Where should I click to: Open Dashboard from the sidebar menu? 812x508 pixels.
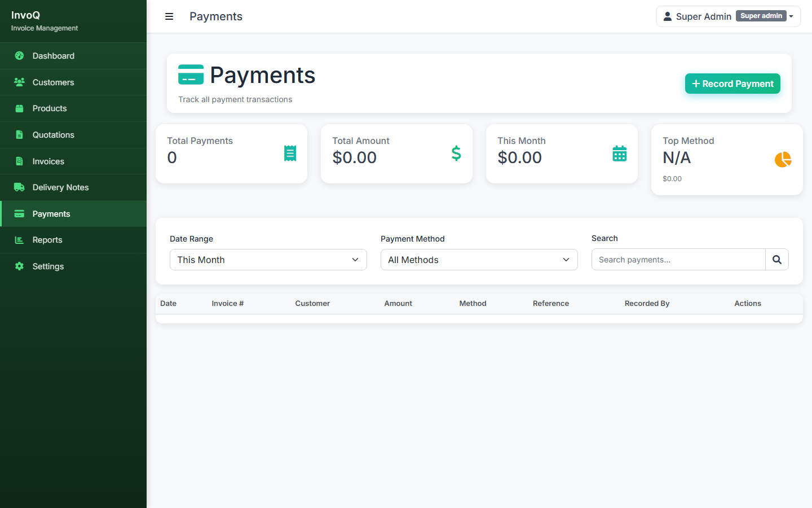(x=73, y=56)
